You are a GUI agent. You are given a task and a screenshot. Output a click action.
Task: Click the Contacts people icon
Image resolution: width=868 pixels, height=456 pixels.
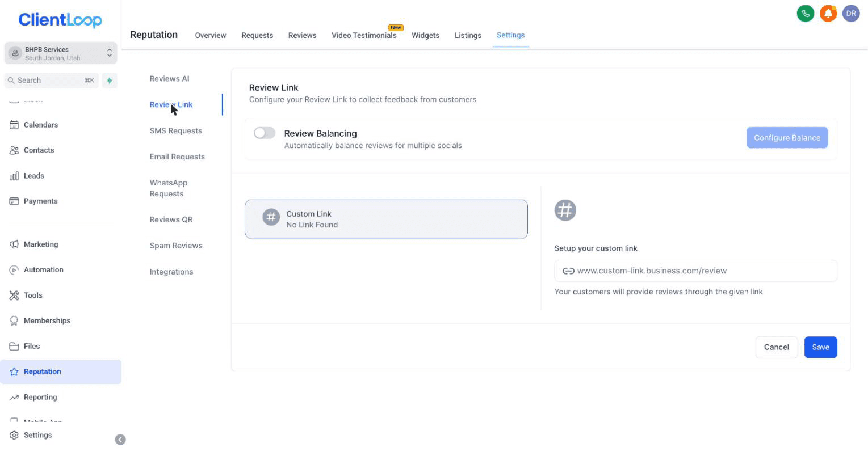click(x=14, y=150)
